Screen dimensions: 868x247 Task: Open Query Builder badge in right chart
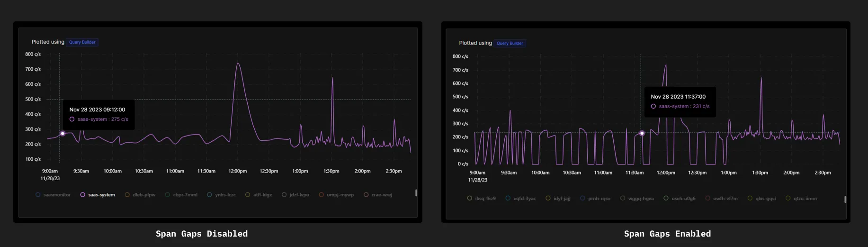510,43
